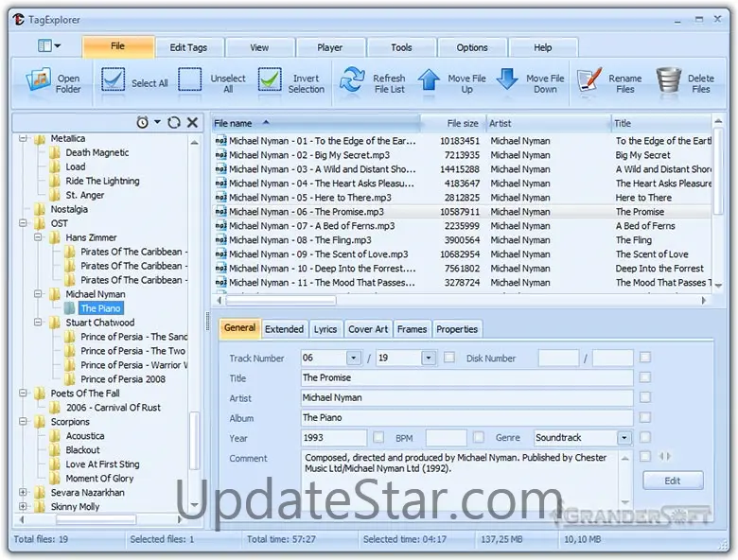The width and height of the screenshot is (738, 560).
Task: Toggle the checkbox next to the BPM field
Action: pyautogui.click(x=479, y=437)
